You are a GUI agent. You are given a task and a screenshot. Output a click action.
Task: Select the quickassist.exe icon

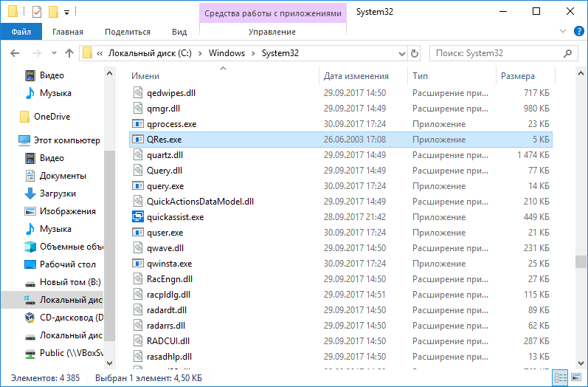point(138,217)
